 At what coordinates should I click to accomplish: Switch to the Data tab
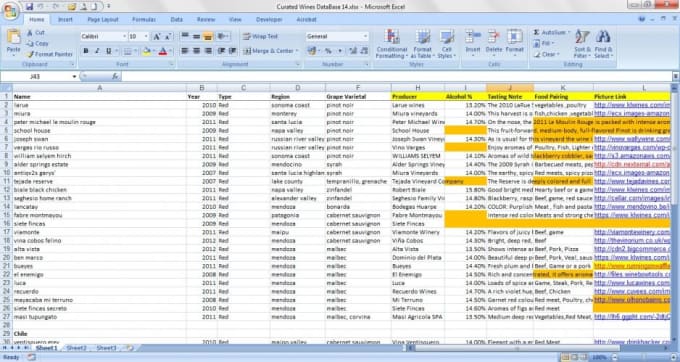click(177, 20)
